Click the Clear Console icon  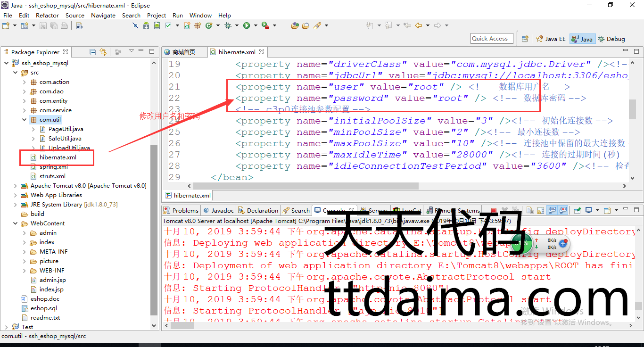pyautogui.click(x=529, y=211)
